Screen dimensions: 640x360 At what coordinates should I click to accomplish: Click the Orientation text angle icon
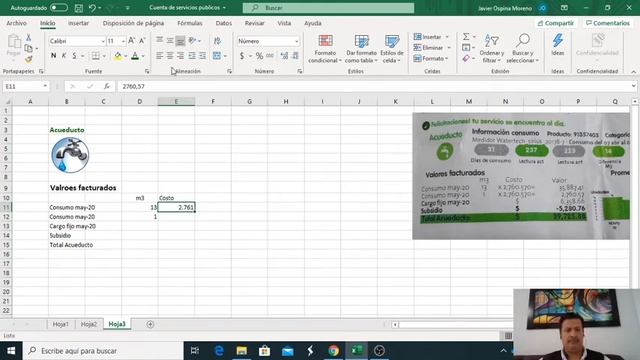[192, 40]
